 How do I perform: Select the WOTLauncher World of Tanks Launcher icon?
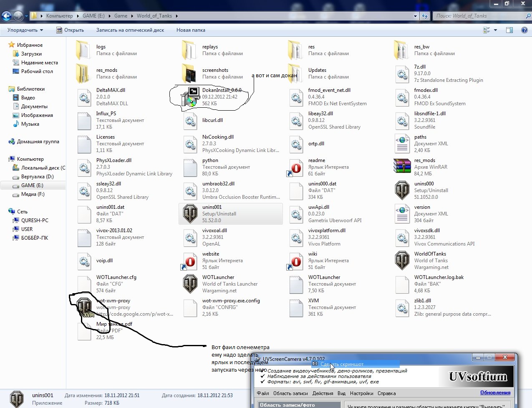(x=190, y=284)
